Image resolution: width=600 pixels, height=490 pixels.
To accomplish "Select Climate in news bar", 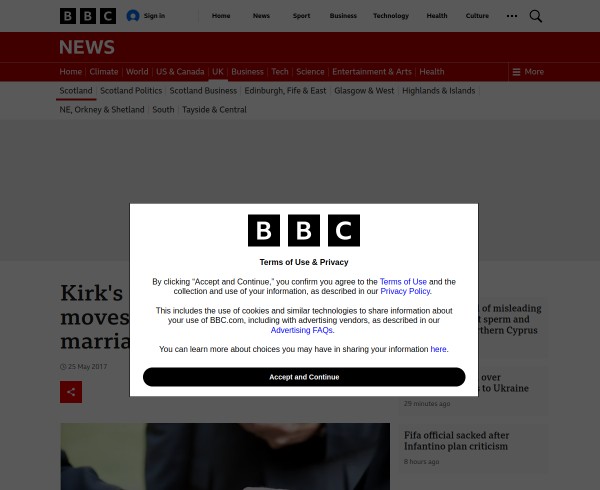I will 104,72.
